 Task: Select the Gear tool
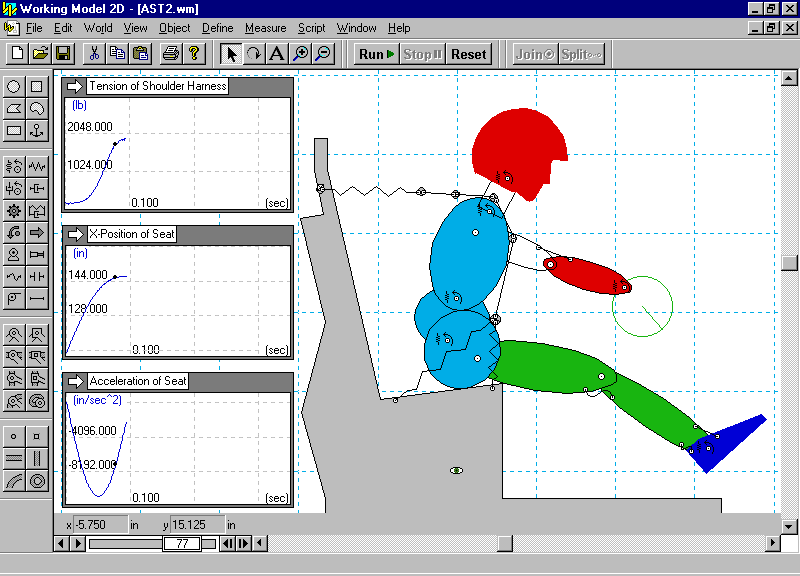click(14, 211)
